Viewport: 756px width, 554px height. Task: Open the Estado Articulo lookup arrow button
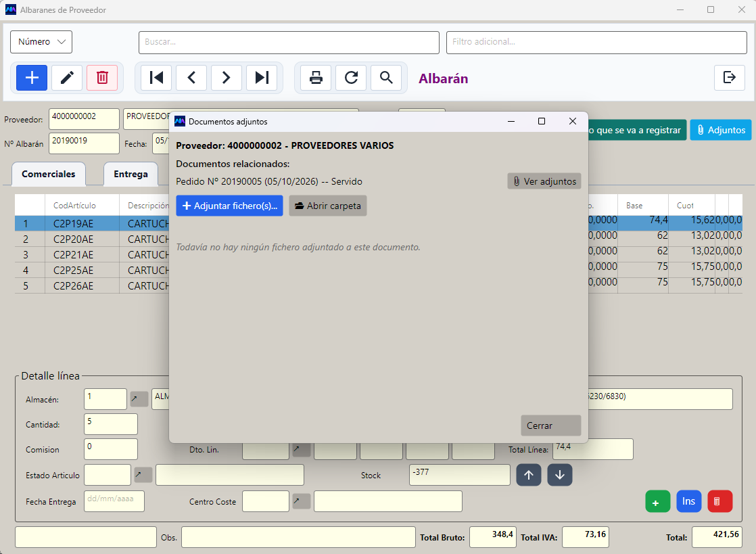pos(143,475)
